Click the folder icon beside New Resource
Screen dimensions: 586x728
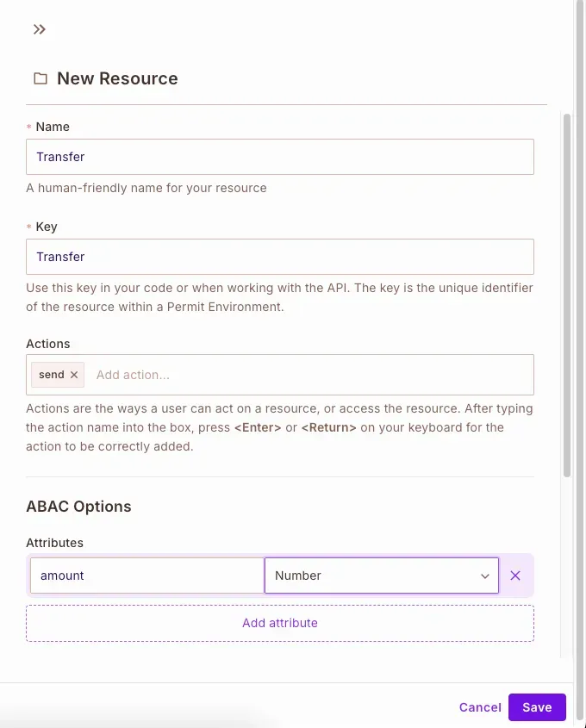click(41, 78)
